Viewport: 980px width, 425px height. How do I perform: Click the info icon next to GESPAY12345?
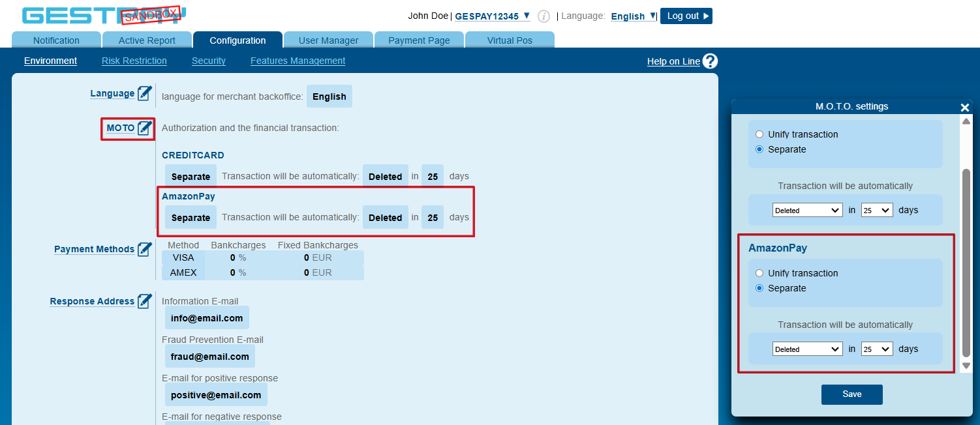[544, 16]
